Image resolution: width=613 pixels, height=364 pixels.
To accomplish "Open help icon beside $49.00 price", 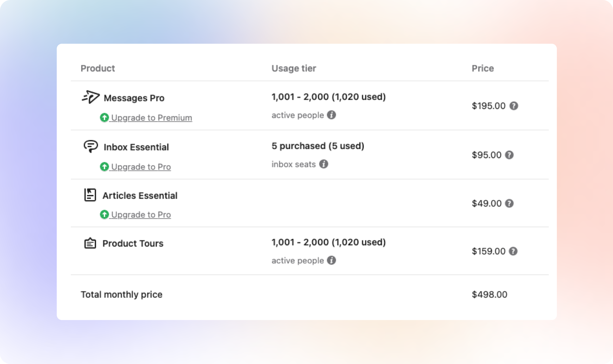I will [509, 203].
